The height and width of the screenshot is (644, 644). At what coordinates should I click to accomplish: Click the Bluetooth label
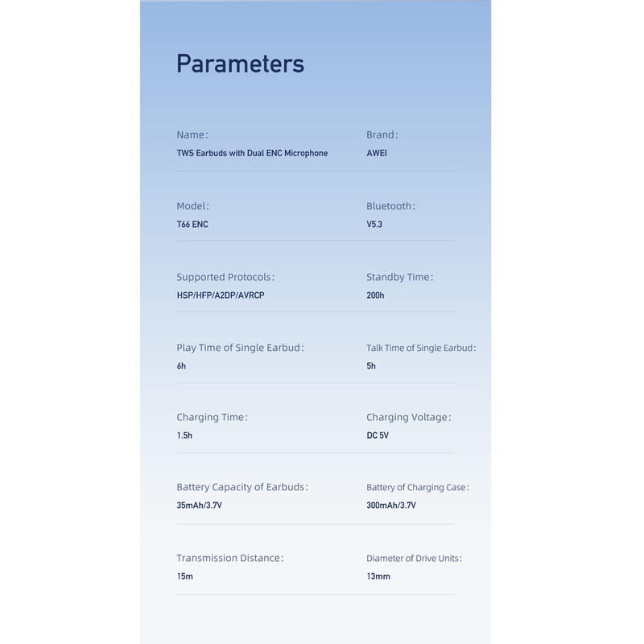tap(390, 206)
